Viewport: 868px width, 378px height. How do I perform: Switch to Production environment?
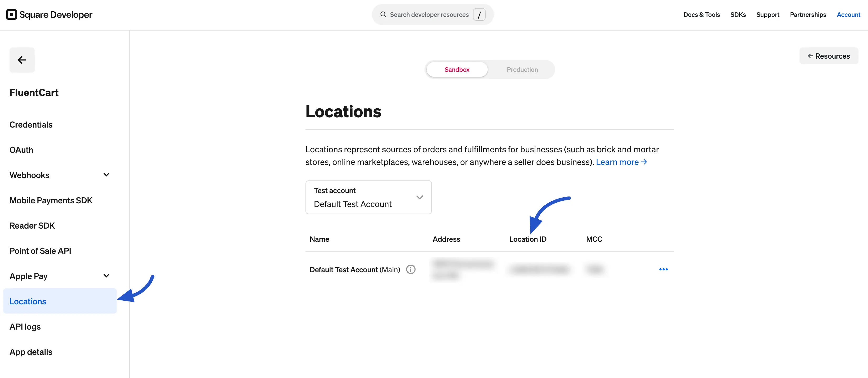(522, 70)
